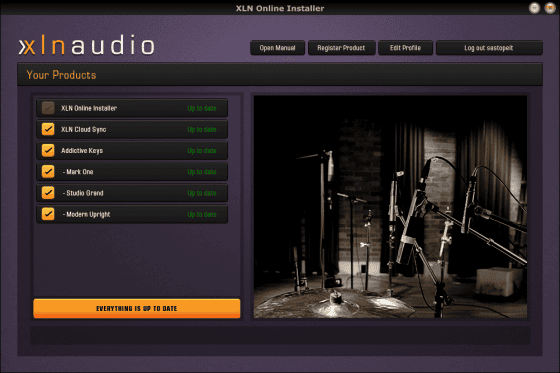Click Up to date status for Studio Grand
560x373 pixels.
click(202, 193)
